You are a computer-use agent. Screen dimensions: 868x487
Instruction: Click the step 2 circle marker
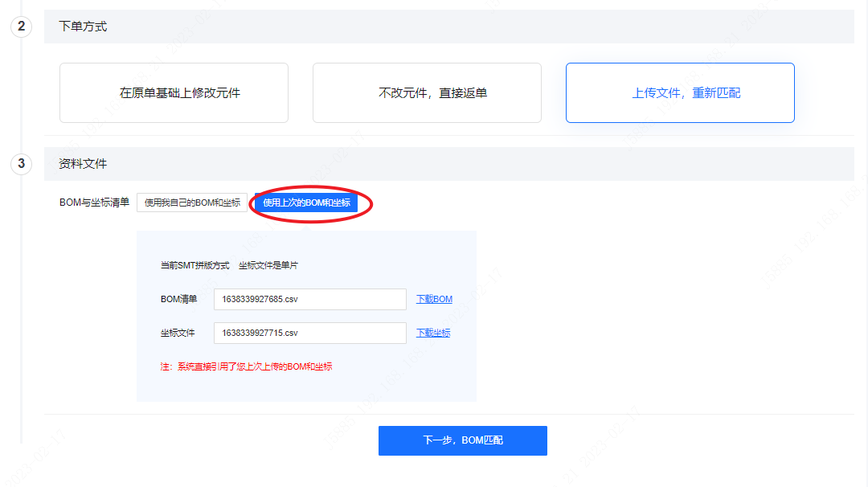21,27
